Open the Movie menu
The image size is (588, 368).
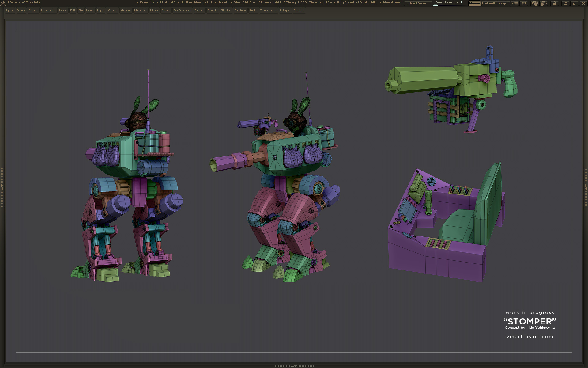pos(154,10)
